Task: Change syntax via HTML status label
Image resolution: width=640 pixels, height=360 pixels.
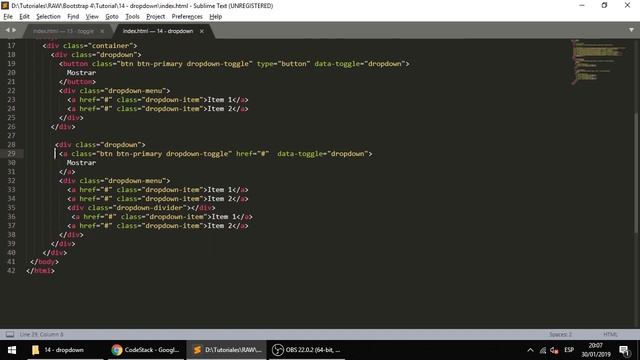Action: click(611, 334)
